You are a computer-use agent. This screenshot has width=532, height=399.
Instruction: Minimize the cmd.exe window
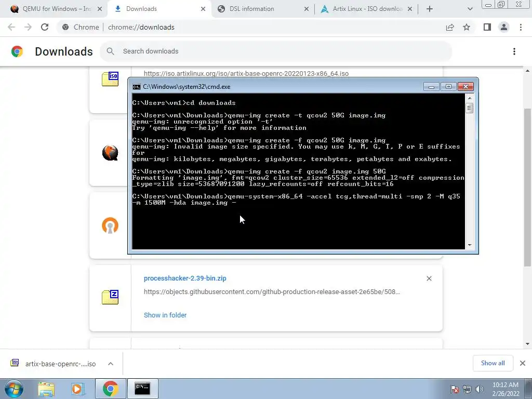click(x=431, y=87)
